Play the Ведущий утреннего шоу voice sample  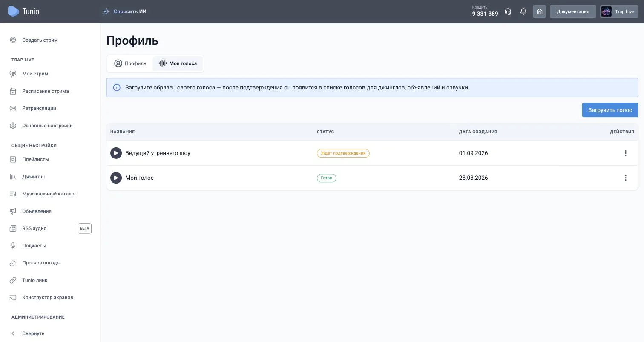pos(116,153)
